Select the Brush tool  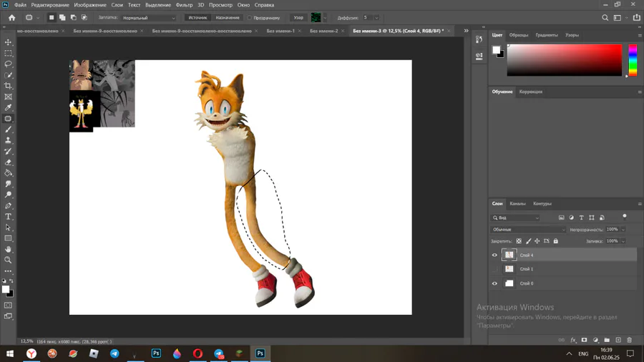click(x=8, y=129)
